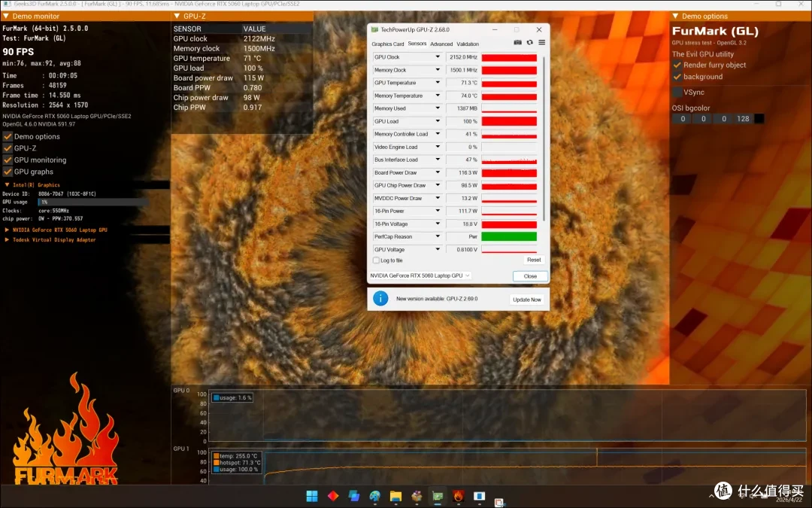Toggle the GPU graphs checkbox
812x508 pixels.
point(8,172)
